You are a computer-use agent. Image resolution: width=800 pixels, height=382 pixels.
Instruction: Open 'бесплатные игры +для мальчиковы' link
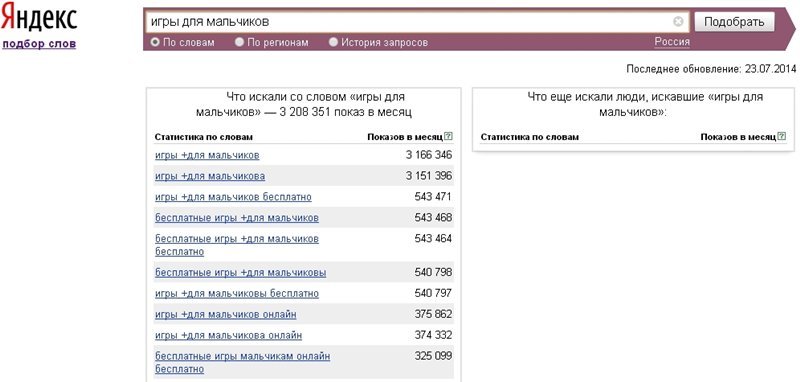(241, 273)
